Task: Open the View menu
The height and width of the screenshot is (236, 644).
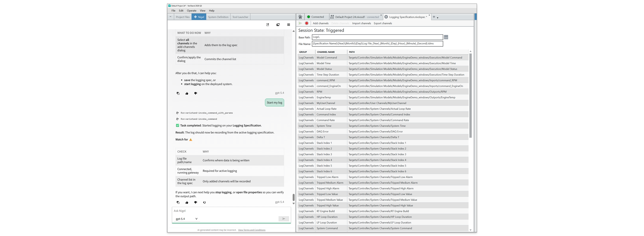Action: coord(202,11)
